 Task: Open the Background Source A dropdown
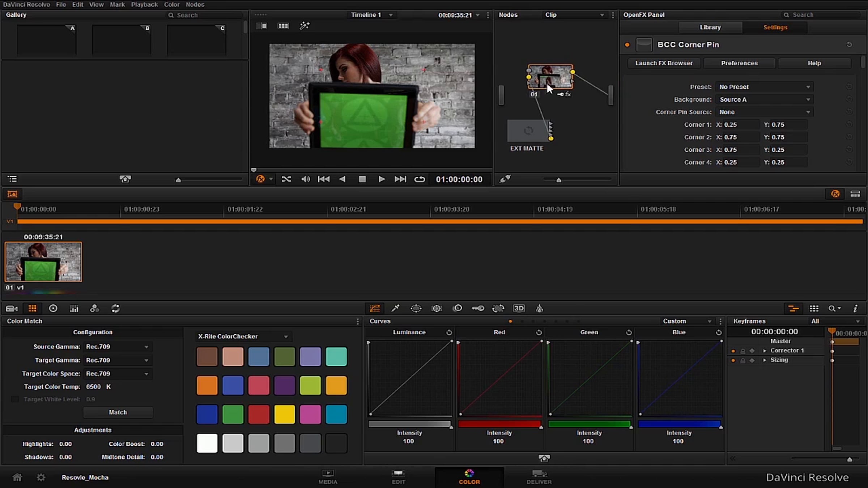point(764,99)
